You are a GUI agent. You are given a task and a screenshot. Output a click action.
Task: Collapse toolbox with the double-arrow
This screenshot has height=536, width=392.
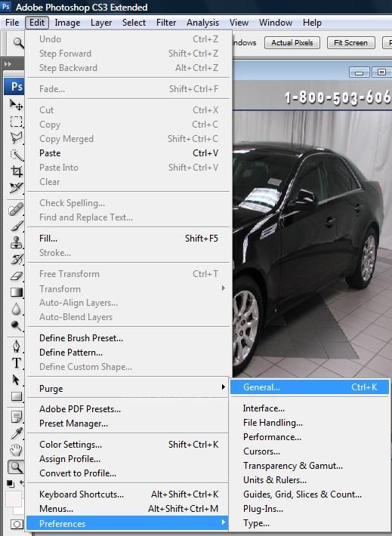click(8, 64)
